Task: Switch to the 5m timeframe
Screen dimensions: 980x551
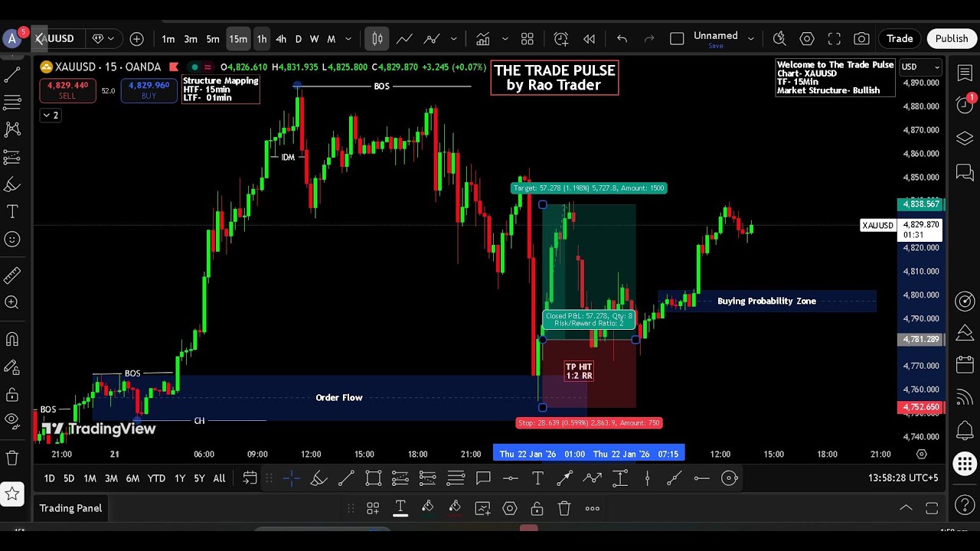Action: pos(213,39)
